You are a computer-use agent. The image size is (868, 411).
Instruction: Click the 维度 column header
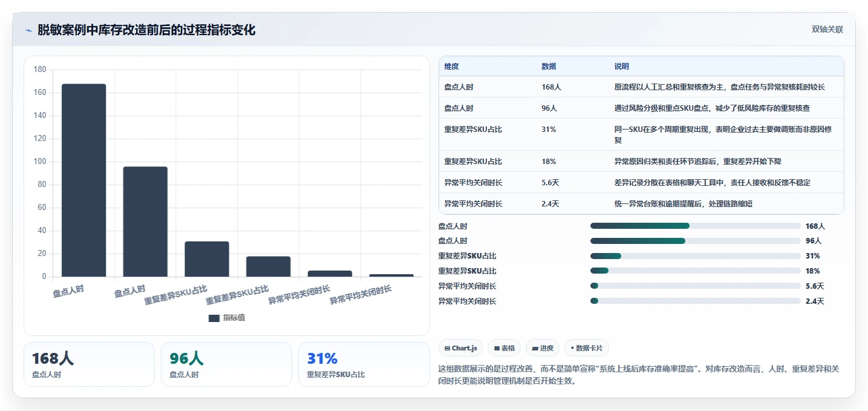click(451, 67)
